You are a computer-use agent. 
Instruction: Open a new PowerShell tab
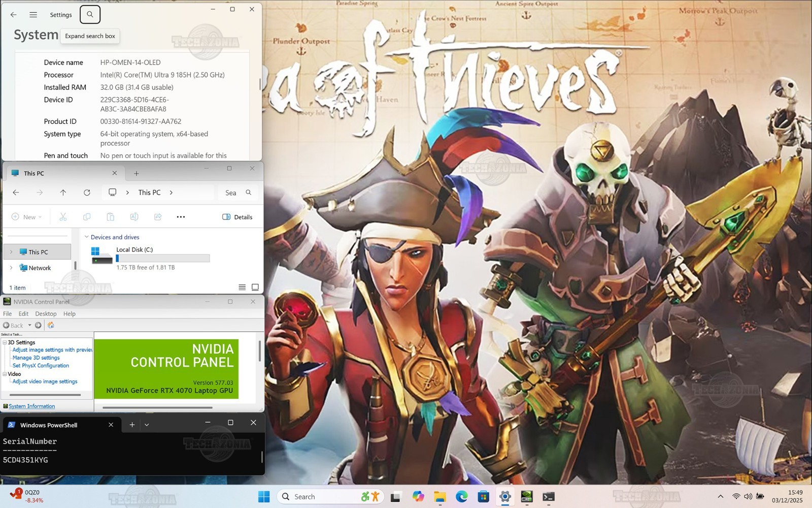[132, 425]
